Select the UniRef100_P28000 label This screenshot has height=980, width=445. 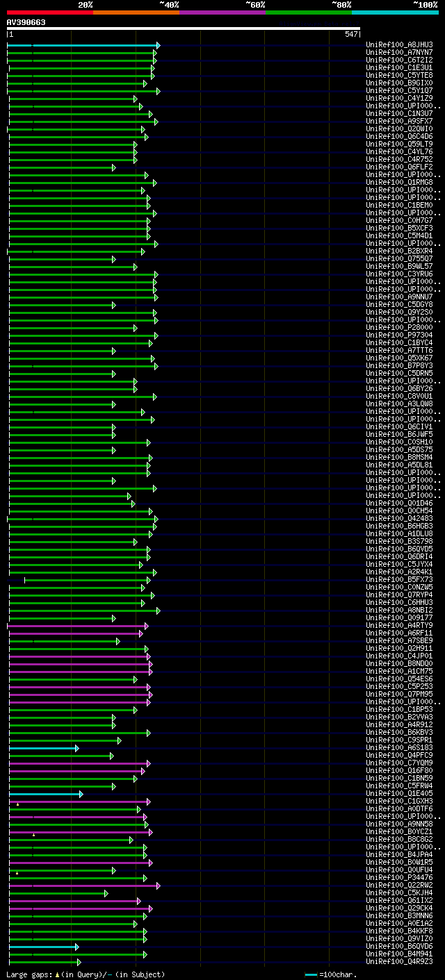click(x=400, y=327)
